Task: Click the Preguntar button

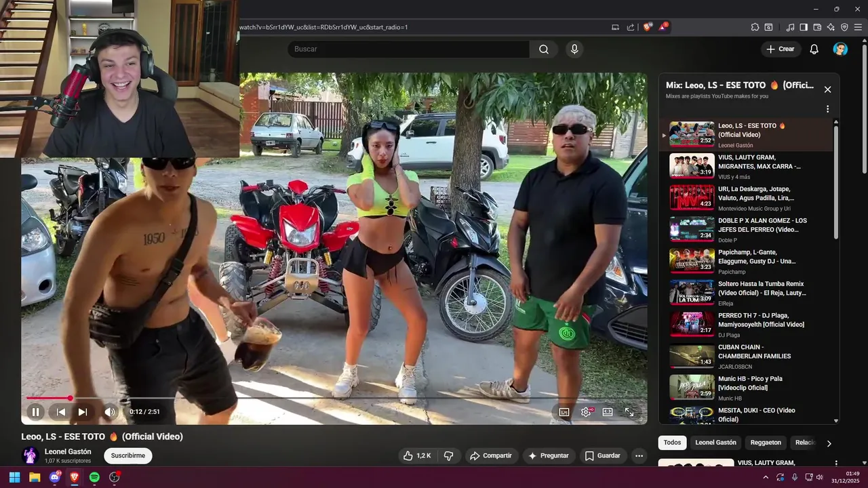Action: (549, 455)
